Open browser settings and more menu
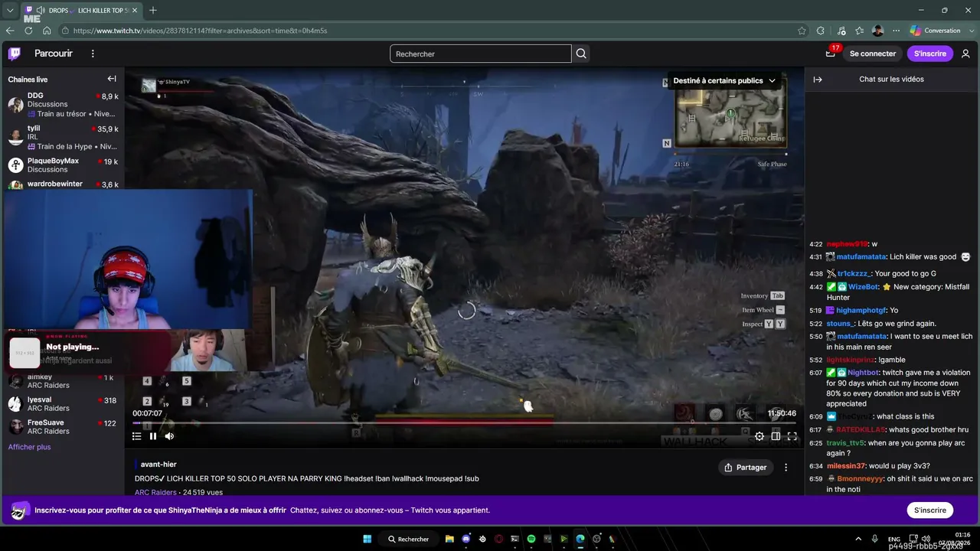This screenshot has width=980, height=551. pyautogui.click(x=896, y=31)
